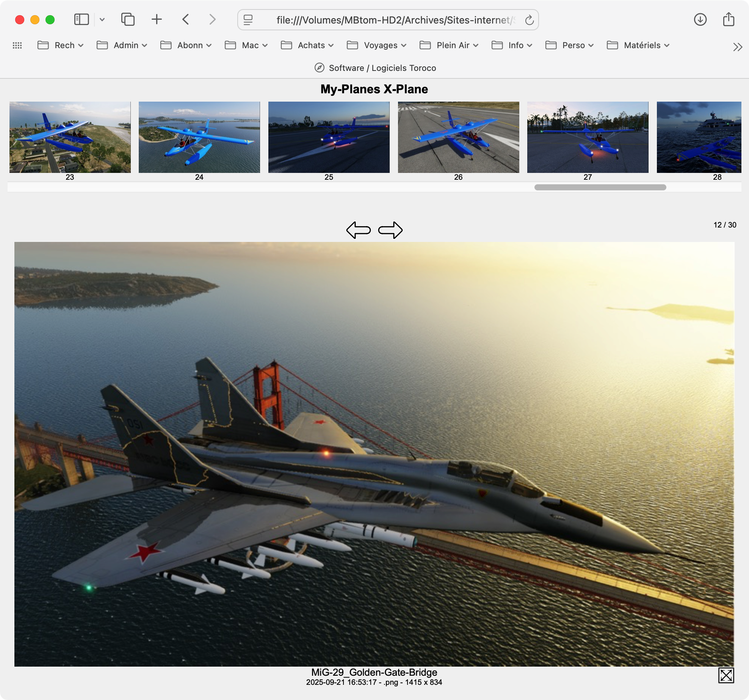
Task: Click the file URL address field
Action: [394, 20]
